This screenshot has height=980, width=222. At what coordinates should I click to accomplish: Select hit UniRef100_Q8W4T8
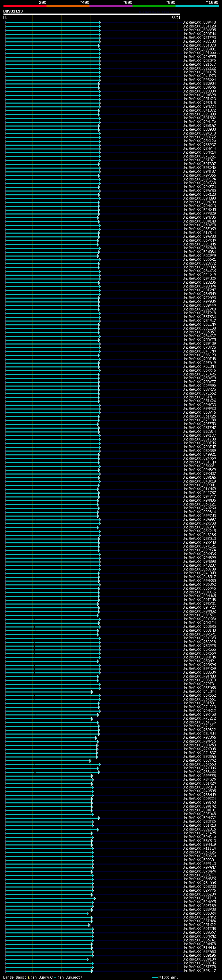coord(199,23)
